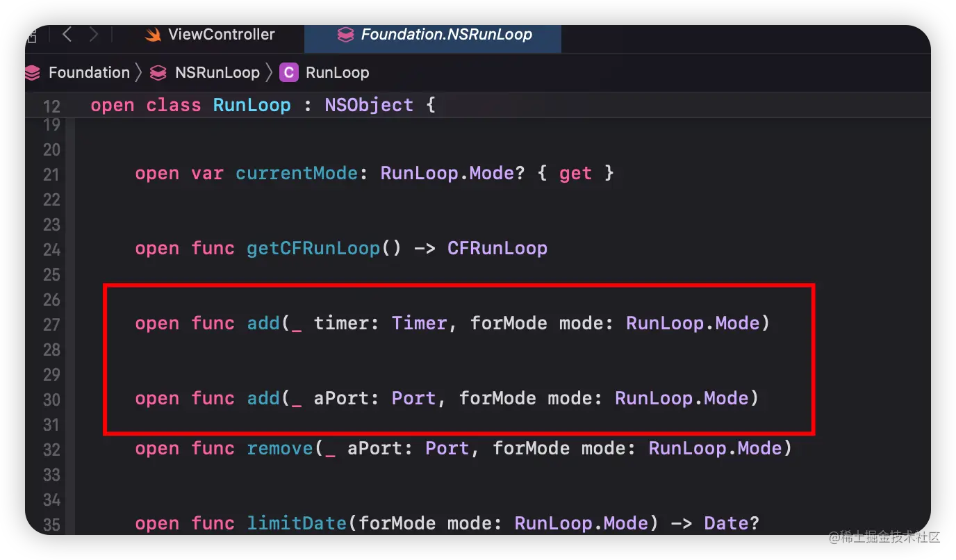Click the CFRunLoop return type
The height and width of the screenshot is (560, 956).
[x=497, y=248]
